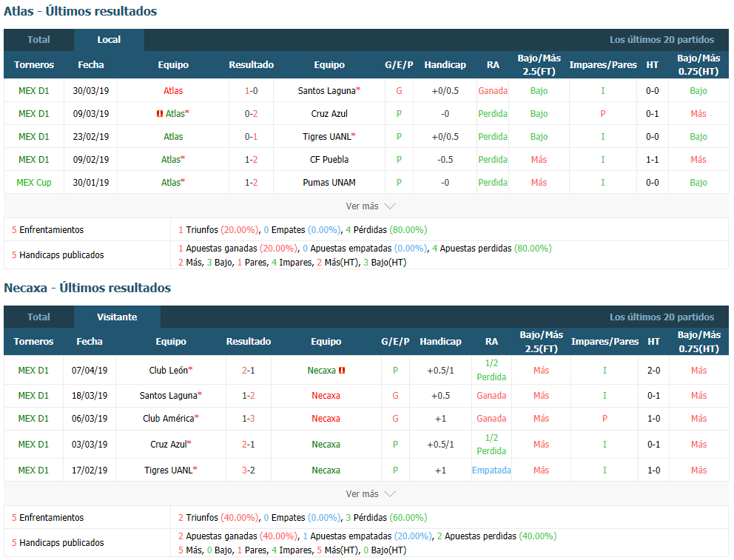734x560 pixels.
Task: Click the G/E/P header in the Atlas table
Action: pyautogui.click(x=399, y=65)
